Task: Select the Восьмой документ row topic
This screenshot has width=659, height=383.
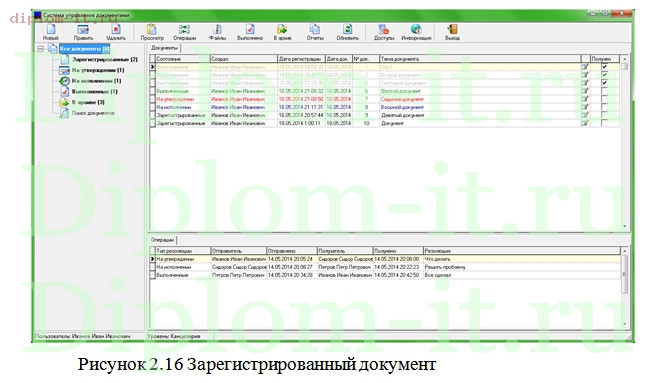Action: tap(402, 107)
